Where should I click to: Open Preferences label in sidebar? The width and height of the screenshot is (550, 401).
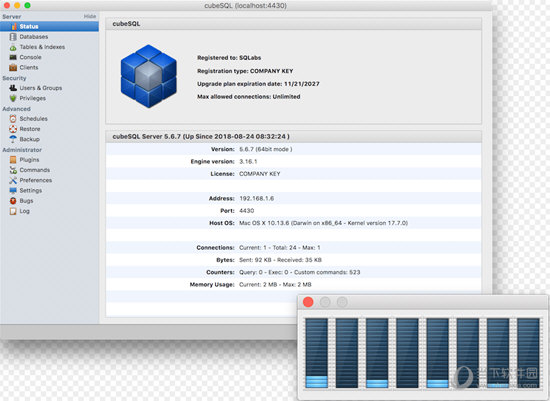pos(36,180)
